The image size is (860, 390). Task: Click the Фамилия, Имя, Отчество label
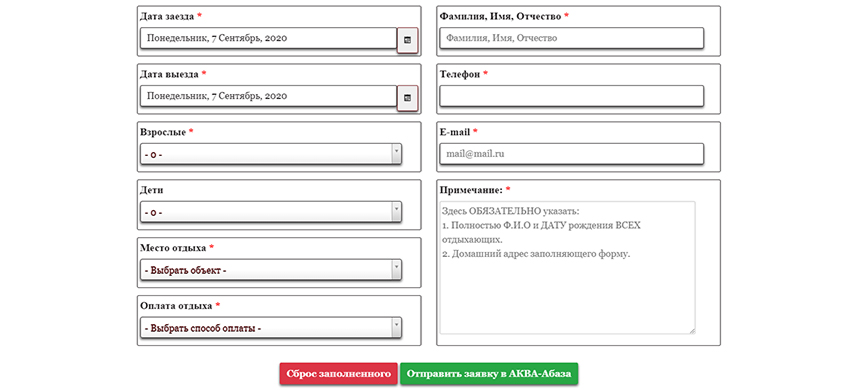[501, 16]
